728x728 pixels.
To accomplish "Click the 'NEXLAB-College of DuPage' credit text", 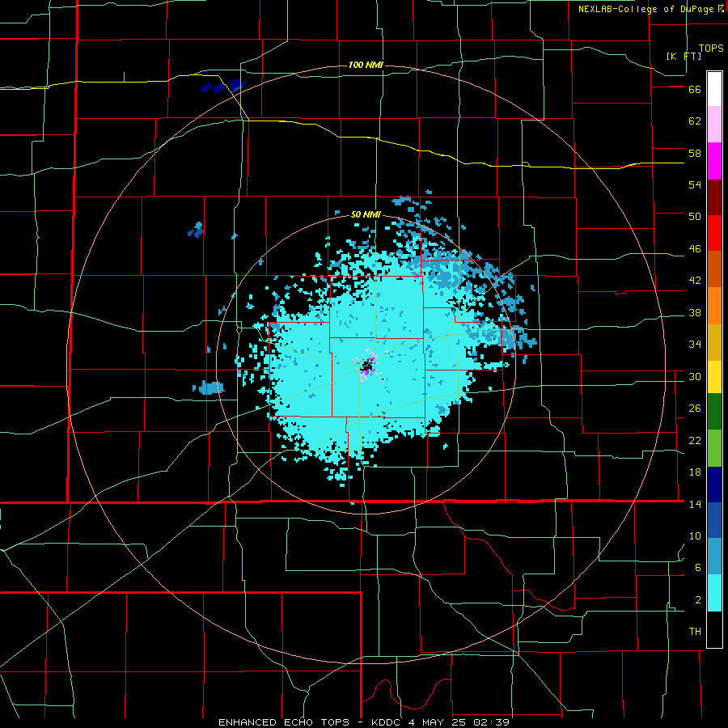I will pyautogui.click(x=645, y=9).
